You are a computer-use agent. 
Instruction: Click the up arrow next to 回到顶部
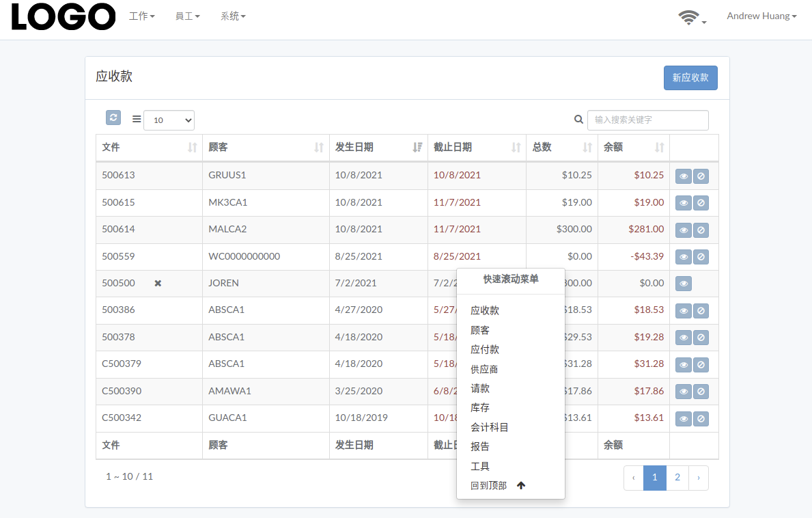coord(521,485)
